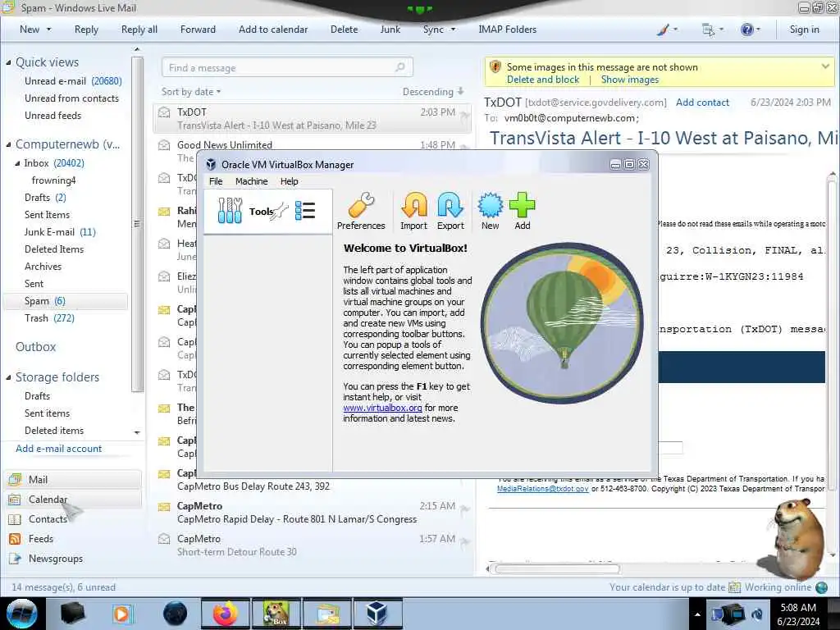
Task: Collapse the Storage folders section
Action: click(8, 377)
